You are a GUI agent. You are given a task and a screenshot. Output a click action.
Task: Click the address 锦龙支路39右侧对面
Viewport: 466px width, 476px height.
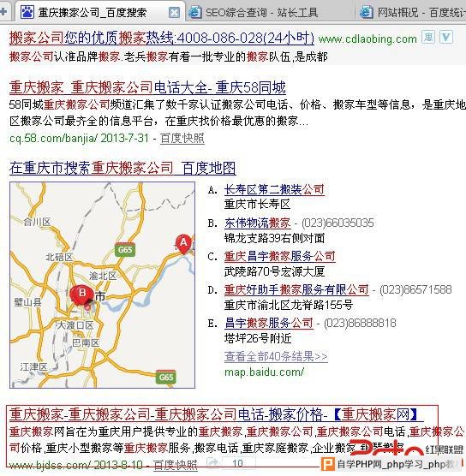pyautogui.click(x=274, y=238)
